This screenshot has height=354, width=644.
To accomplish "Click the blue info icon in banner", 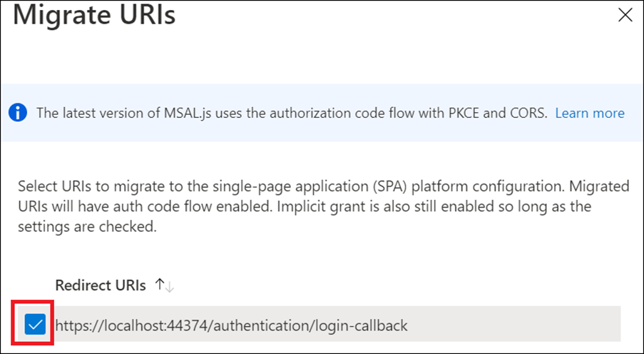I will [18, 113].
